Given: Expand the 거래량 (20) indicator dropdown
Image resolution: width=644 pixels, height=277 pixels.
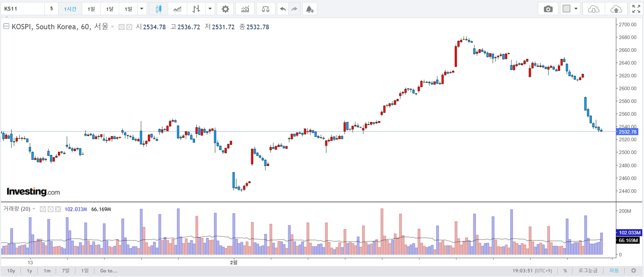Looking at the screenshot, I should tap(34, 209).
